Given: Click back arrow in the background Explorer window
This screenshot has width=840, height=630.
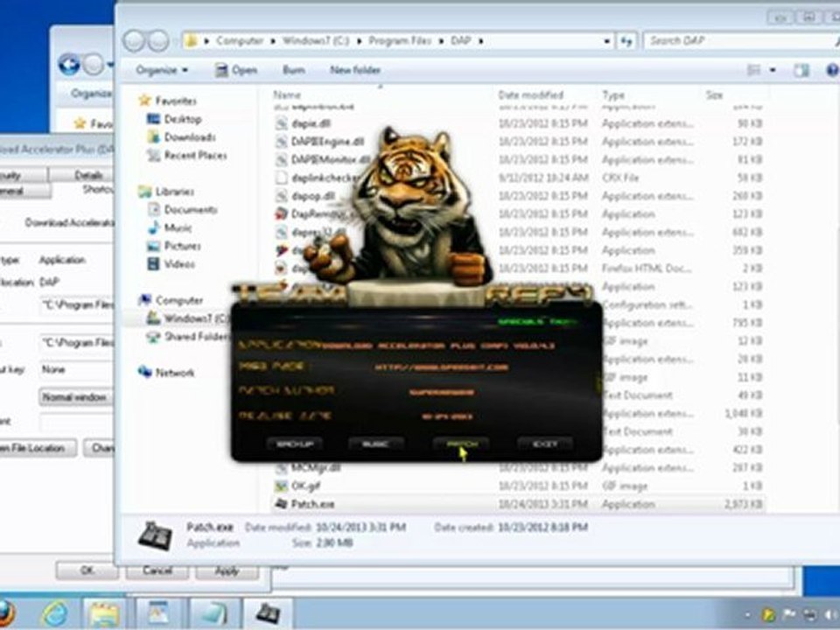Looking at the screenshot, I should tap(69, 65).
